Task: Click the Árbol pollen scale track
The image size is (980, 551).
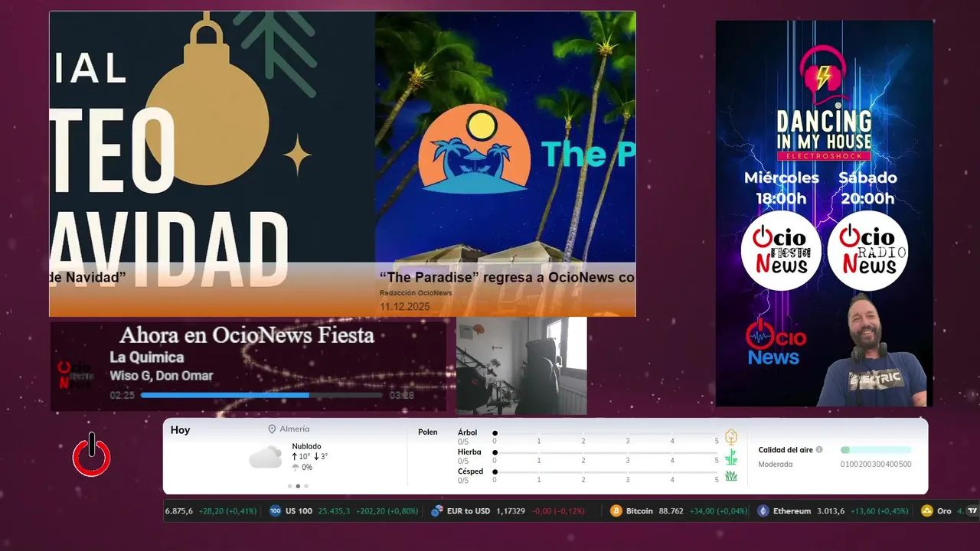Action: 606,433
